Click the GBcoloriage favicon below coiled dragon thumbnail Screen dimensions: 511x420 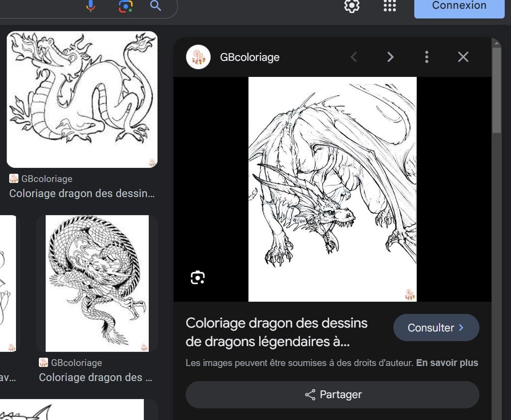43,362
